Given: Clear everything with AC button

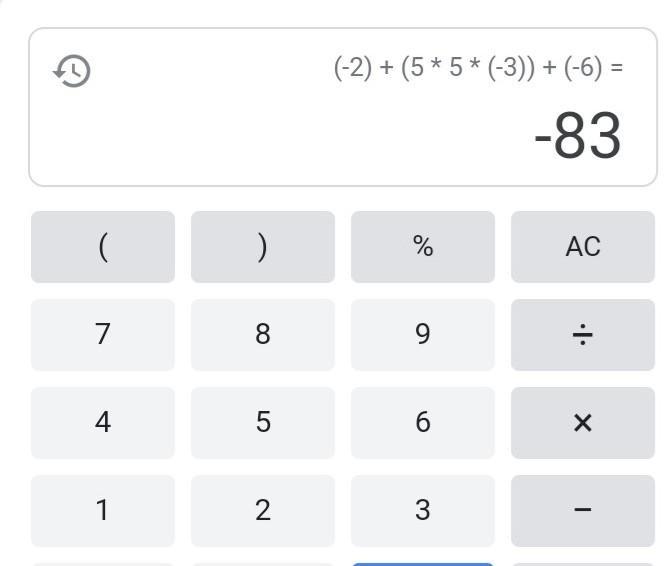Looking at the screenshot, I should [x=583, y=247].
